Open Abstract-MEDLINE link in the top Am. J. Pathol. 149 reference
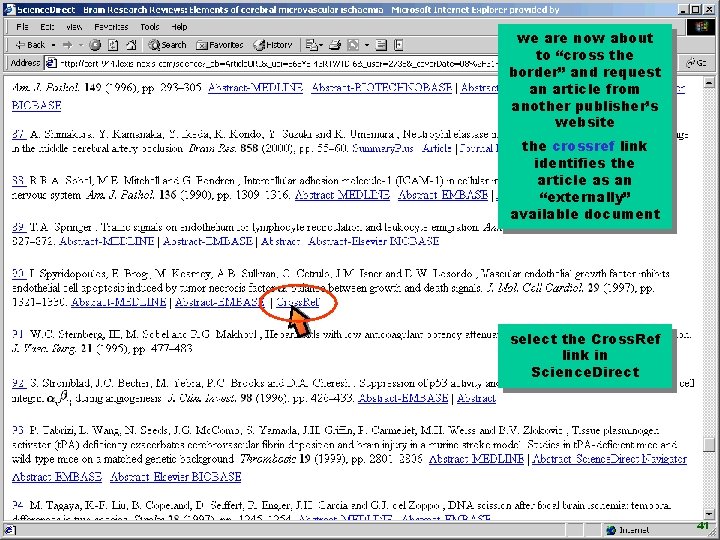 [x=255, y=87]
